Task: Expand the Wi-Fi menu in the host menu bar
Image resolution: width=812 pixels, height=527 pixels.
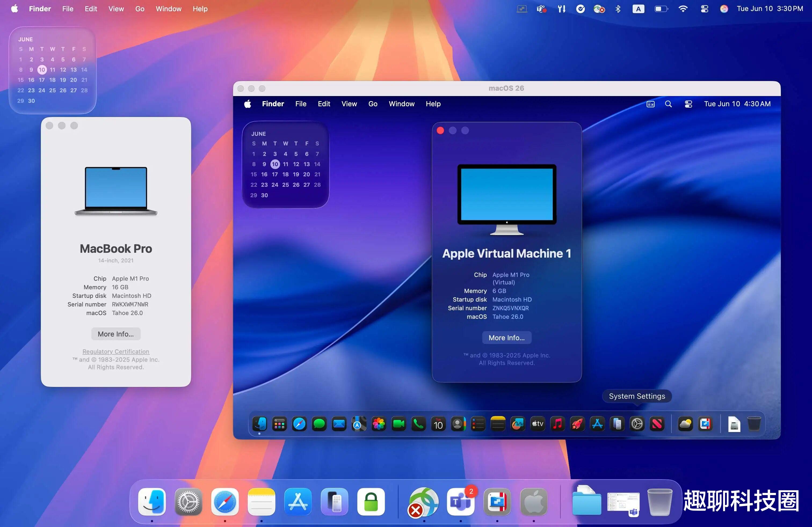Action: pos(683,9)
